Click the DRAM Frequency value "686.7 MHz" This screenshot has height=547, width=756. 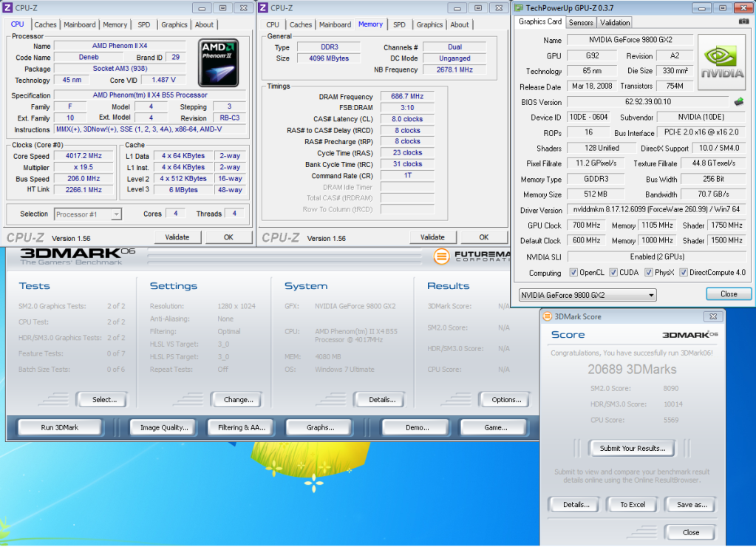click(x=407, y=97)
